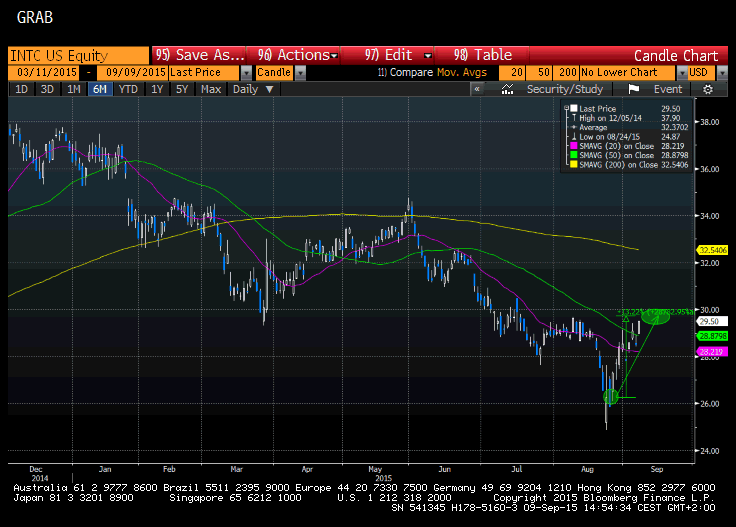The height and width of the screenshot is (527, 736).
Task: Click the Event flag icon
Action: 634,89
